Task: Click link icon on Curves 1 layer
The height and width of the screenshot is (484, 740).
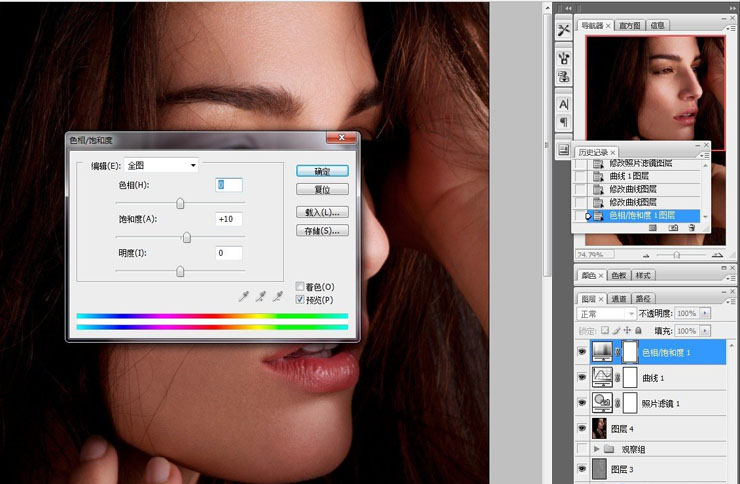Action: click(617, 377)
